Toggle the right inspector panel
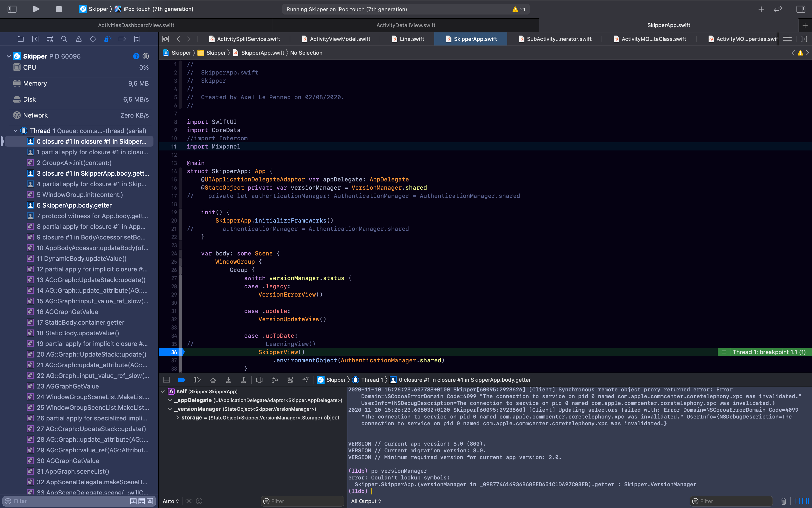 tap(801, 9)
